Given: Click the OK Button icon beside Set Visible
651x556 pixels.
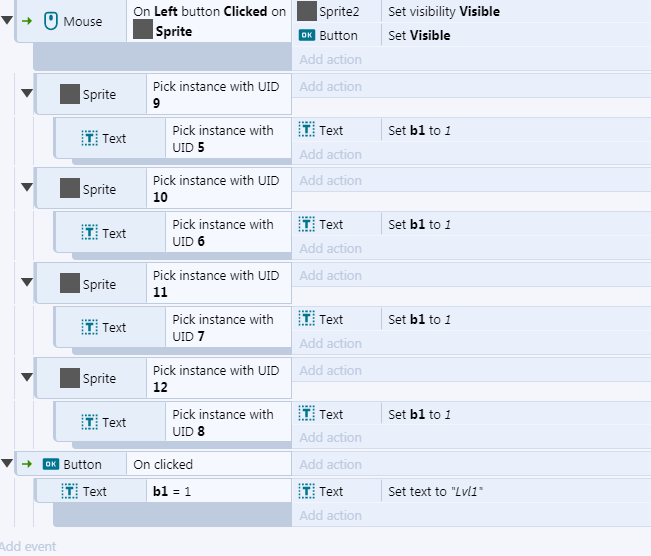Looking at the screenshot, I should coord(307,35).
